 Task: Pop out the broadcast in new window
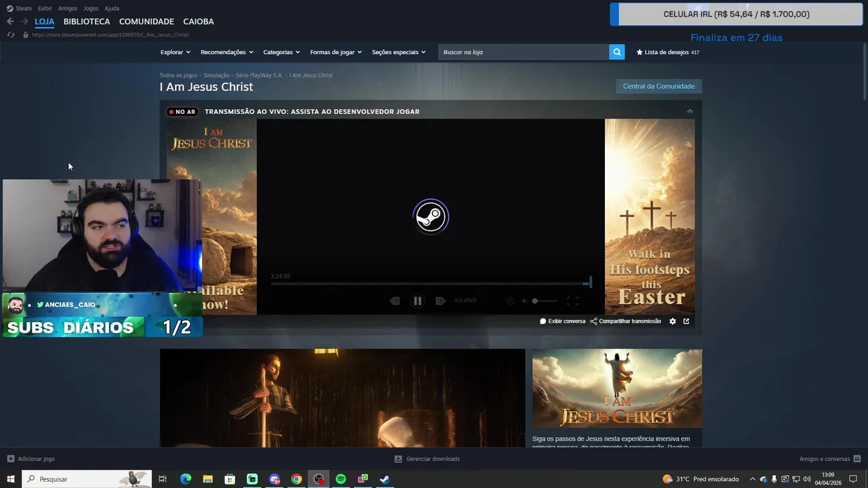pos(686,321)
